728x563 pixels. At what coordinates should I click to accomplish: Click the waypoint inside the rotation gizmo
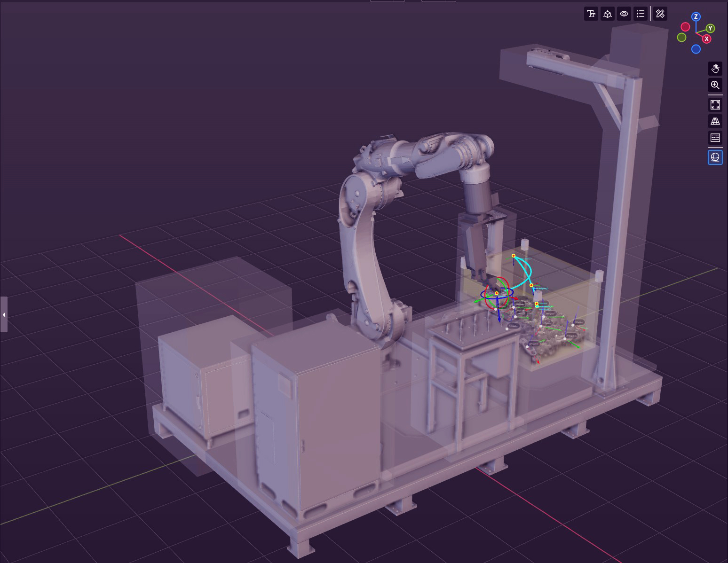coord(497,293)
